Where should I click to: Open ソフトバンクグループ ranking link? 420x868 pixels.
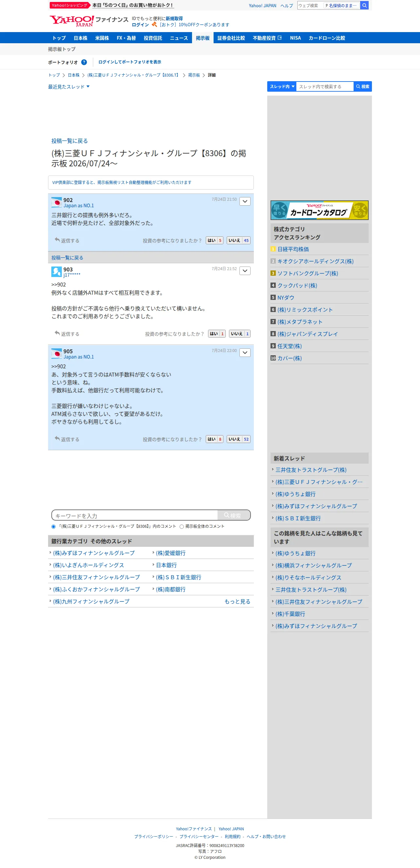[x=307, y=274]
